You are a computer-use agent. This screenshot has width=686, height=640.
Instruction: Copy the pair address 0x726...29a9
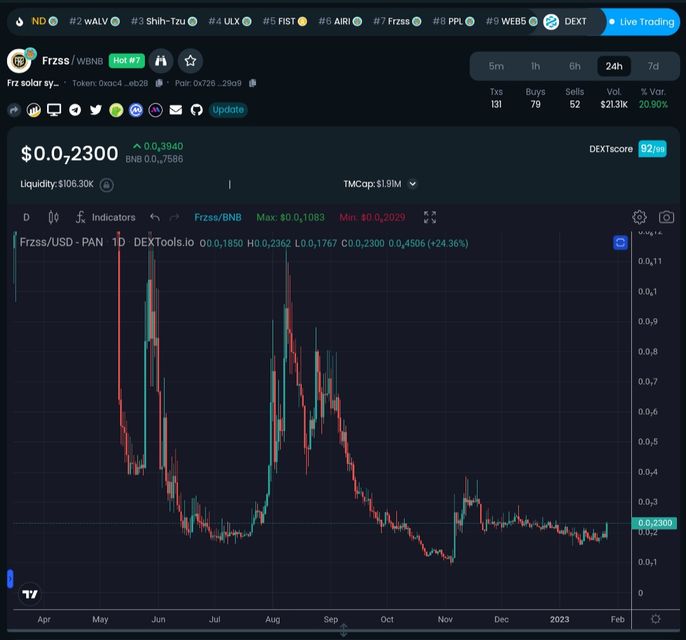[252, 83]
